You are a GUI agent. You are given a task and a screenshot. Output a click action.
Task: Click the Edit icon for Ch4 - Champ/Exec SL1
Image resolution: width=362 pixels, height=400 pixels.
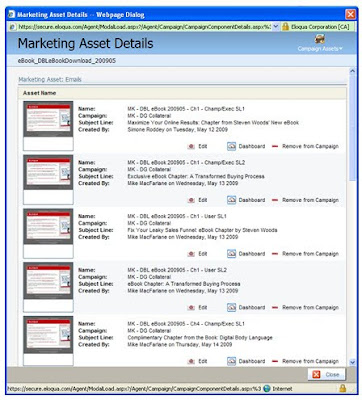(191, 361)
